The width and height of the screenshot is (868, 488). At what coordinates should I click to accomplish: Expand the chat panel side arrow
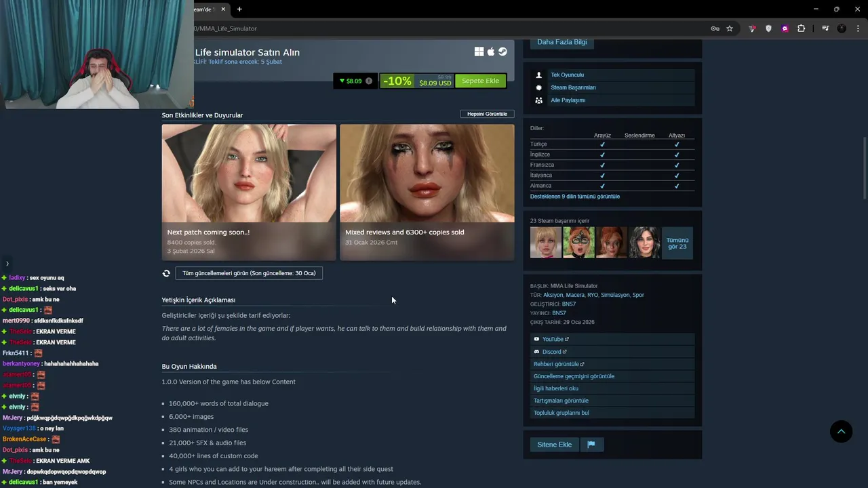[7, 264]
